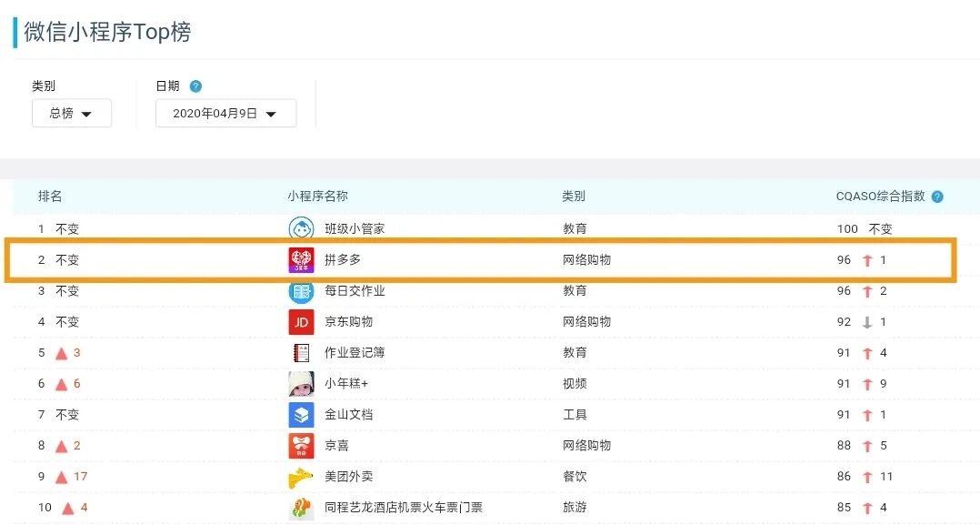Open the 总榜 category dropdown

pyautogui.click(x=72, y=113)
